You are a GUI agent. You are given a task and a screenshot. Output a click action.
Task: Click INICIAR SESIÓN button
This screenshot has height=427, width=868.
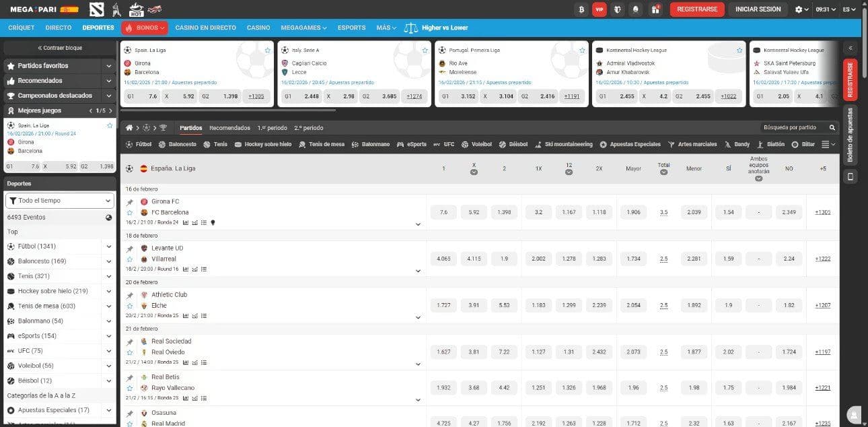point(758,9)
